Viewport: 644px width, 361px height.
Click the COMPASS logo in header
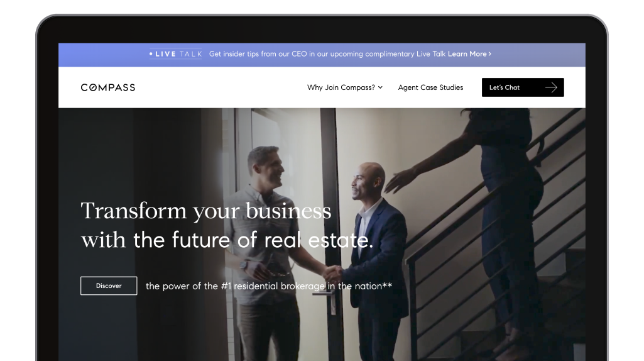click(x=107, y=87)
